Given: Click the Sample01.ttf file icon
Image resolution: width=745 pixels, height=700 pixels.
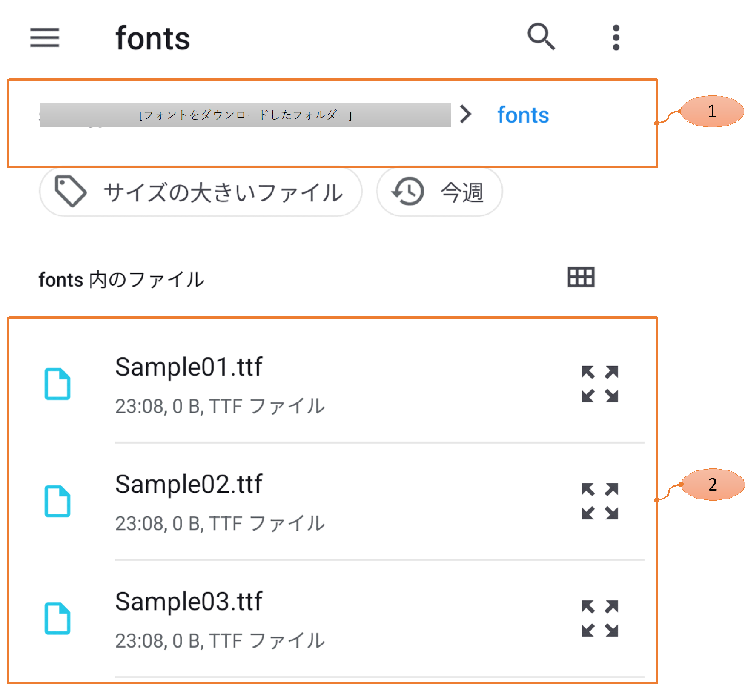Looking at the screenshot, I should pyautogui.click(x=57, y=384).
